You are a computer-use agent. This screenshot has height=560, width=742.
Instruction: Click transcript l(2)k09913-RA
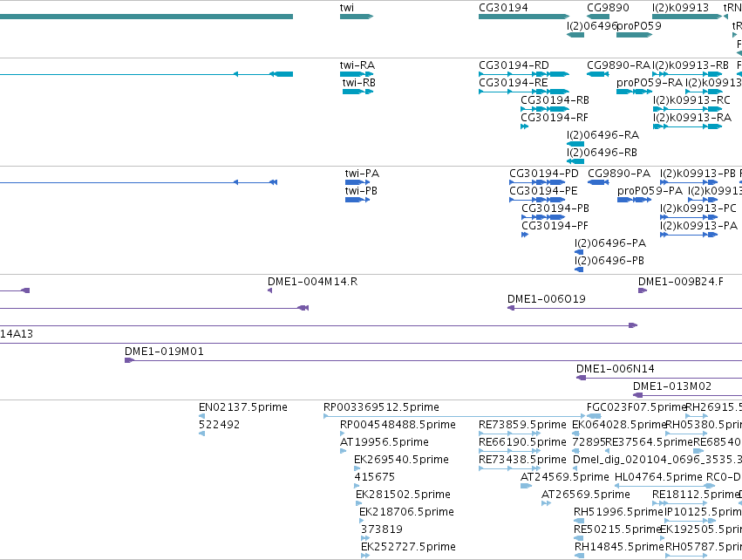coord(687,126)
